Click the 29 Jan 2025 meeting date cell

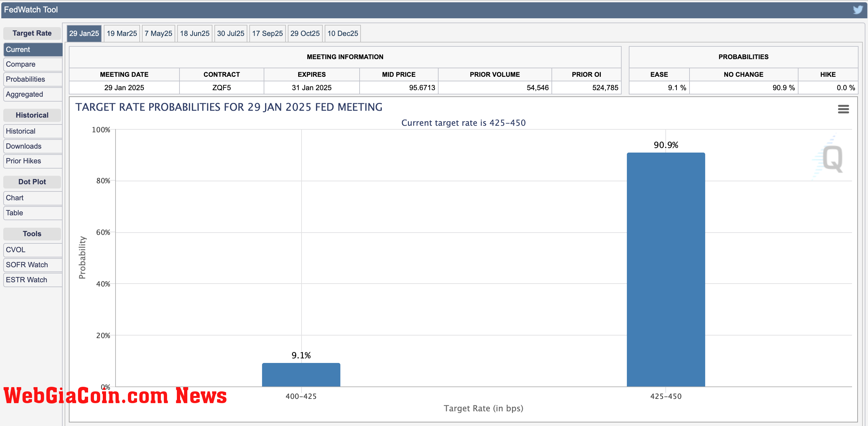tap(124, 88)
